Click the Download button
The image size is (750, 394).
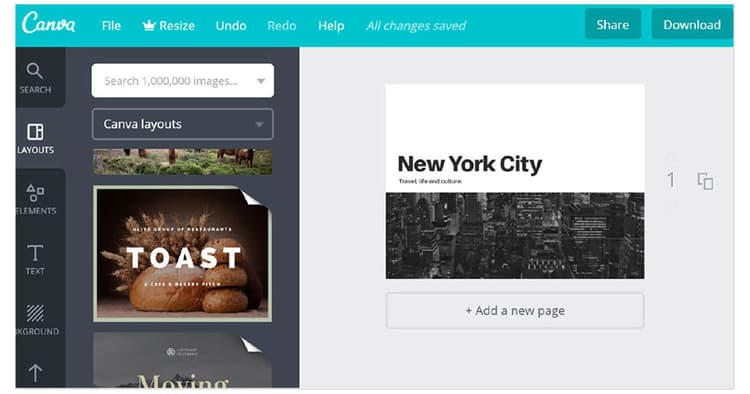(692, 24)
